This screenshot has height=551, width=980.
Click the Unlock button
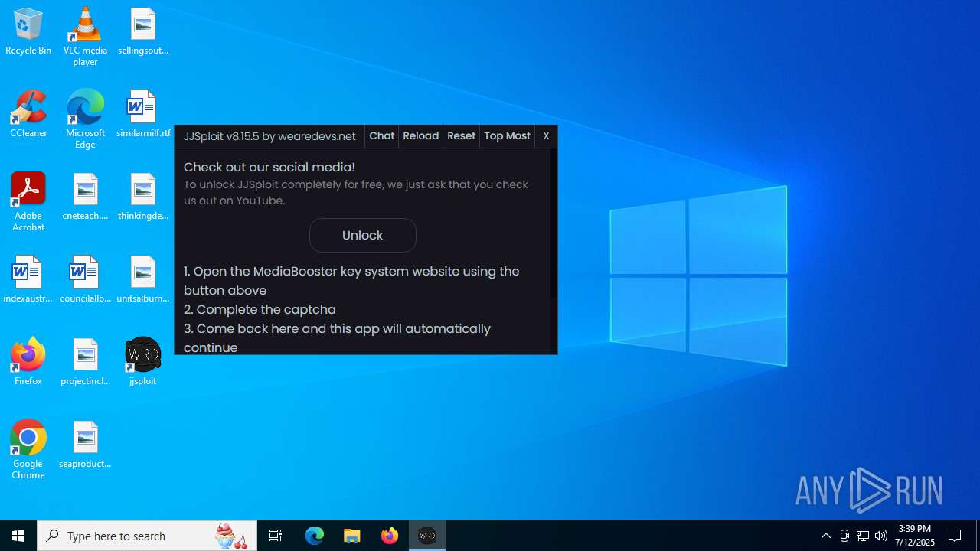[x=363, y=235]
